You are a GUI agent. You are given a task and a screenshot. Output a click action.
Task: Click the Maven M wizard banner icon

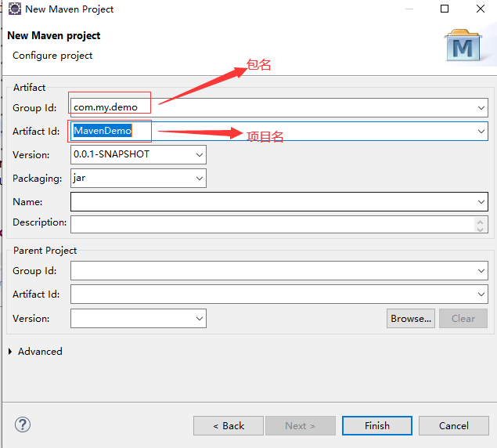(x=463, y=45)
